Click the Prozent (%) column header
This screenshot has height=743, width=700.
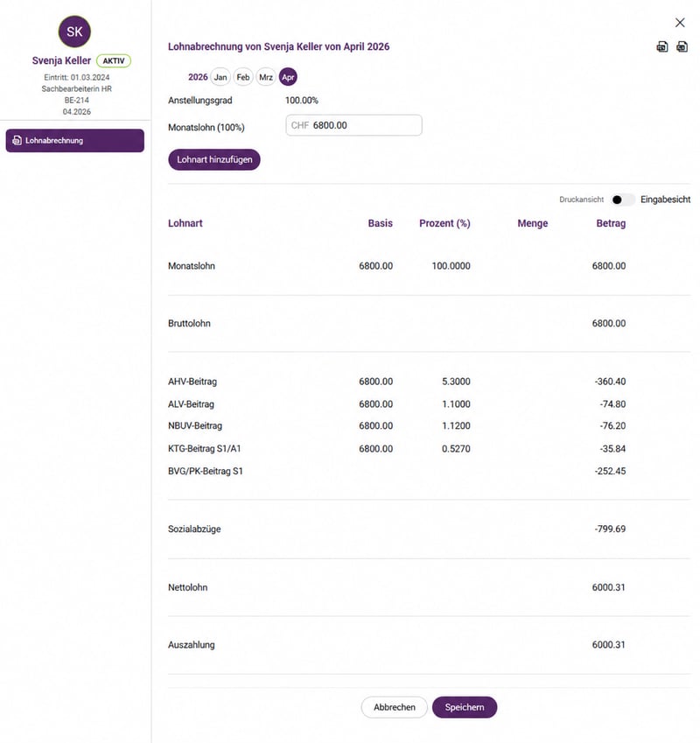(444, 223)
